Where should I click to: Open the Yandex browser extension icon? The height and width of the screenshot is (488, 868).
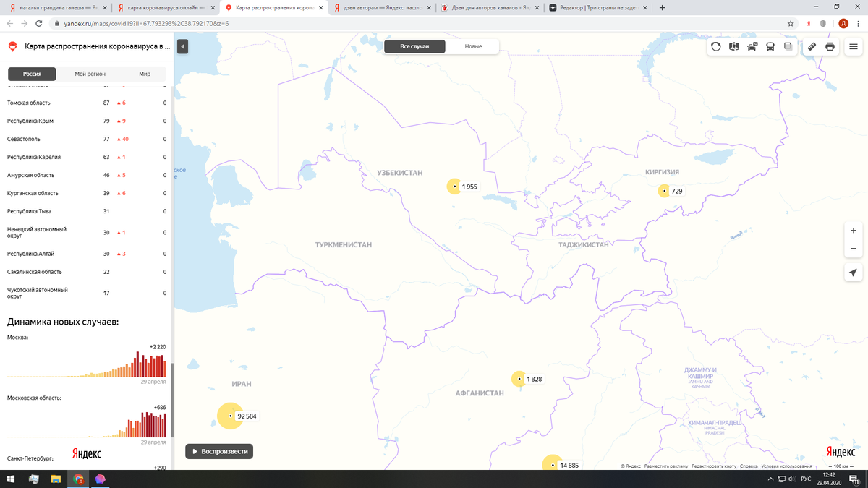(808, 23)
